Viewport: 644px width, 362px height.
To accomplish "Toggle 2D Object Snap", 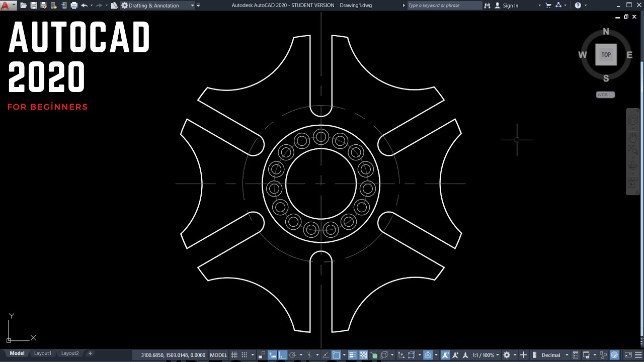I will 336,355.
